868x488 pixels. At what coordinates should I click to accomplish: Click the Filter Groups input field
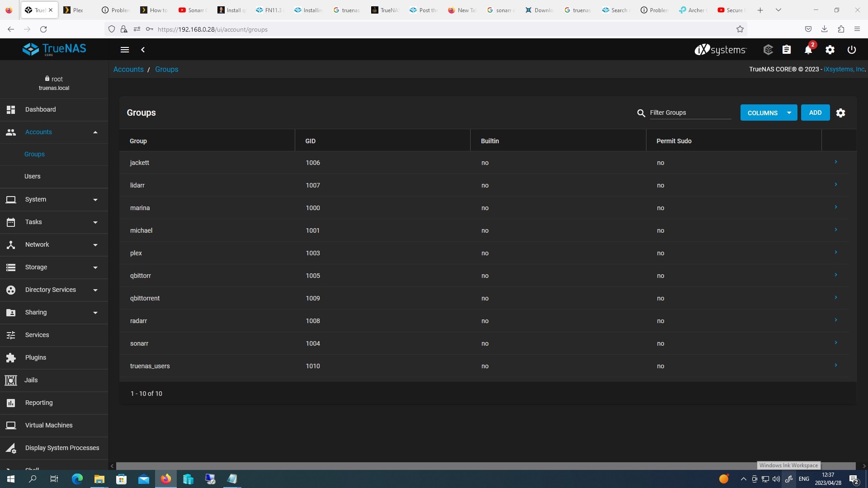click(690, 113)
